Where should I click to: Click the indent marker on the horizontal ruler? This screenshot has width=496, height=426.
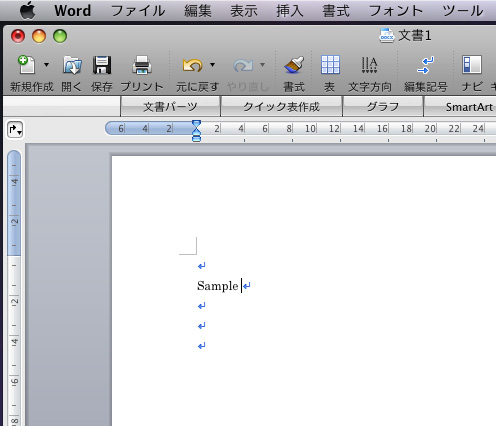pyautogui.click(x=197, y=131)
